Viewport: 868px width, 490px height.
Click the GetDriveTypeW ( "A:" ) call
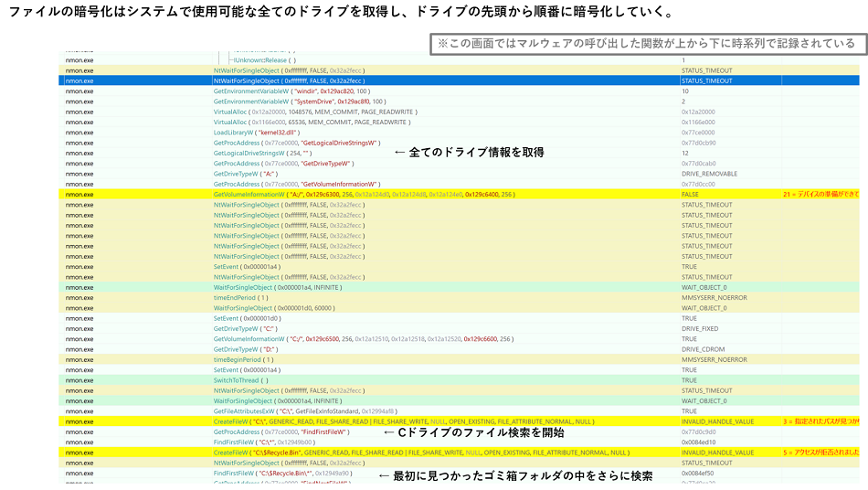(246, 174)
